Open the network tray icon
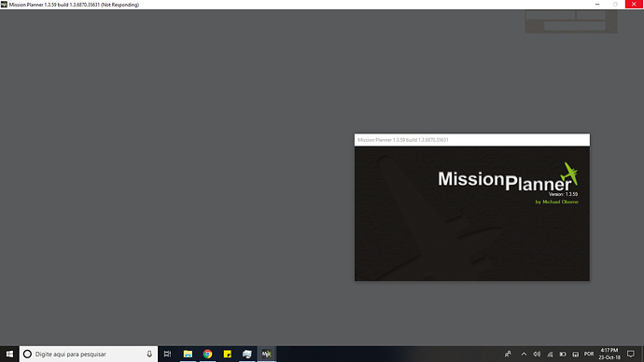The image size is (644, 362). 550,354
